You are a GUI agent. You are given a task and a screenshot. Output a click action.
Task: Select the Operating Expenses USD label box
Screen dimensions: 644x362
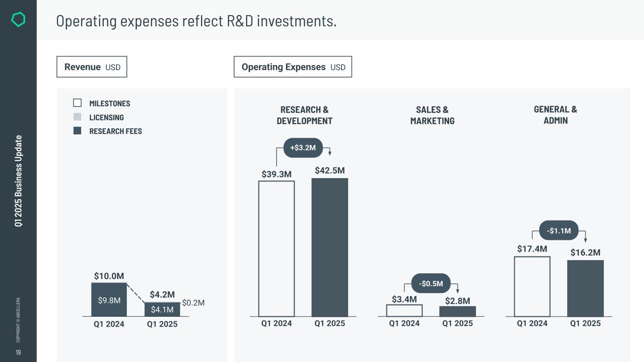pyautogui.click(x=293, y=67)
